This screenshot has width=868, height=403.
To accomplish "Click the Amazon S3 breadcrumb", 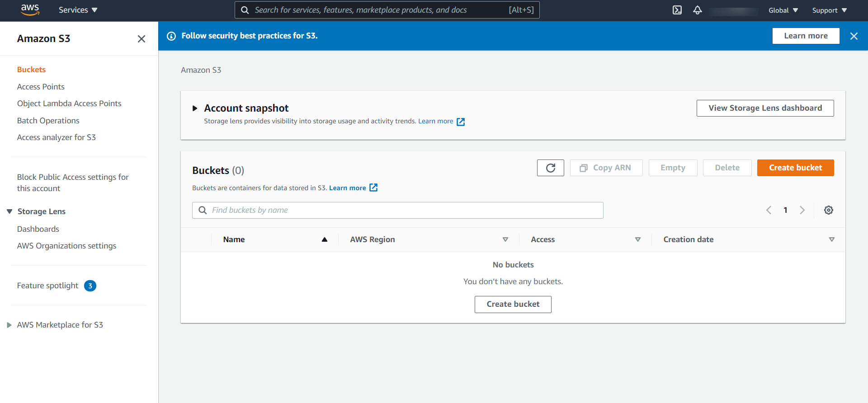I will click(x=201, y=70).
